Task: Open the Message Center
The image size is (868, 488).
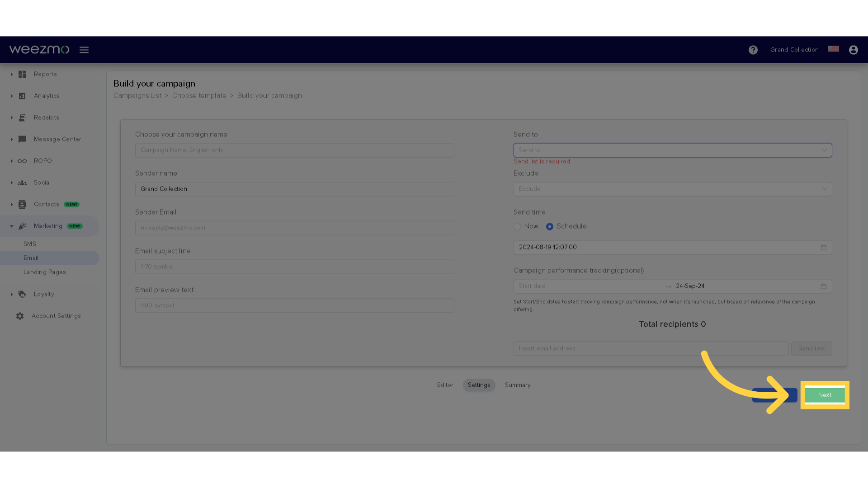Action: [x=57, y=139]
